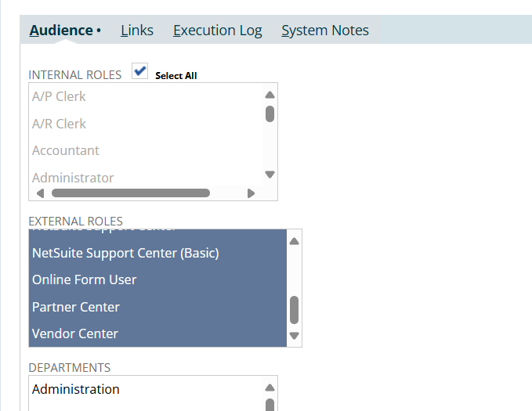Select Vendor Center external role
The image size is (532, 411).
point(75,333)
